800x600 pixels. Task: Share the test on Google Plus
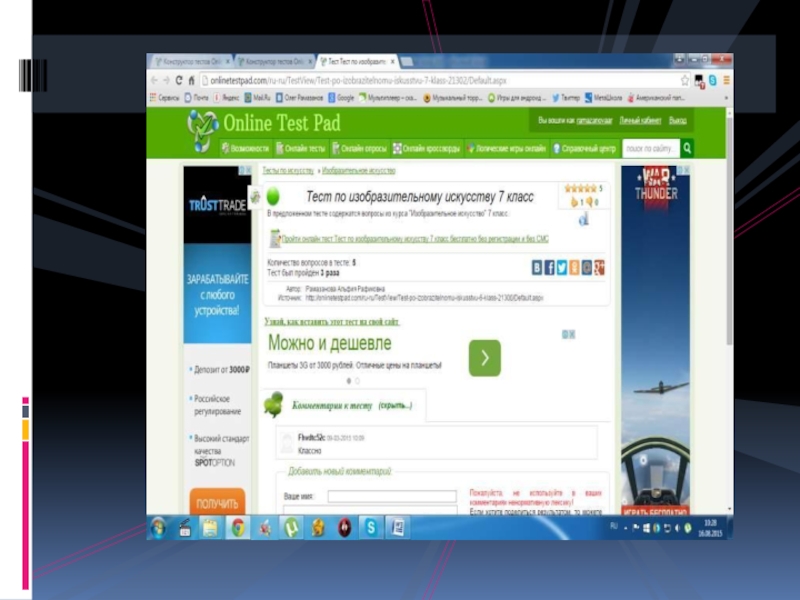click(599, 267)
